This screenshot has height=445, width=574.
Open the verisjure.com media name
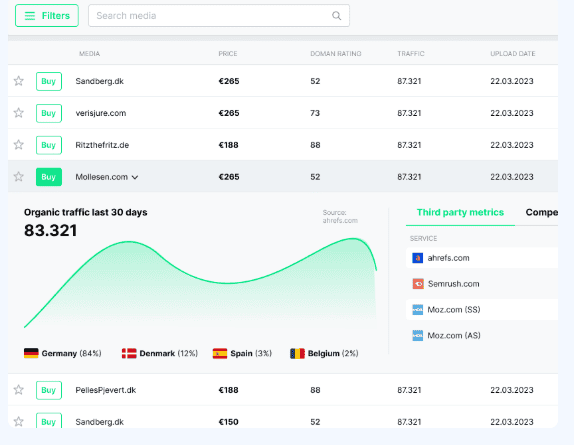101,113
